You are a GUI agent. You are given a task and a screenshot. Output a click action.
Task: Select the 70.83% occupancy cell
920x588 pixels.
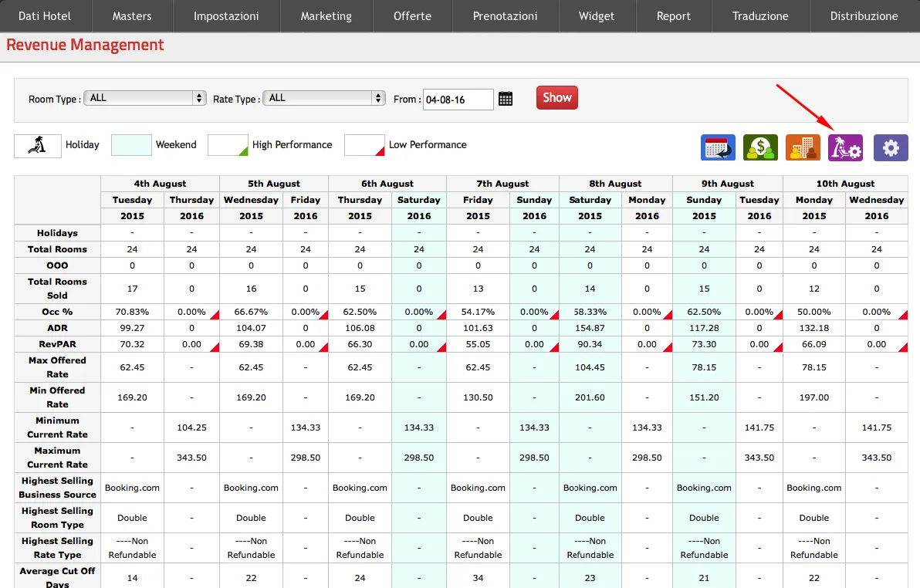(x=133, y=312)
